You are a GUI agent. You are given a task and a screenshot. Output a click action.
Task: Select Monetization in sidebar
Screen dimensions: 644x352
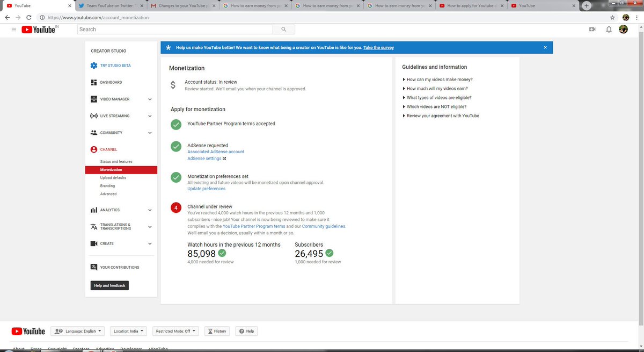[x=121, y=170]
